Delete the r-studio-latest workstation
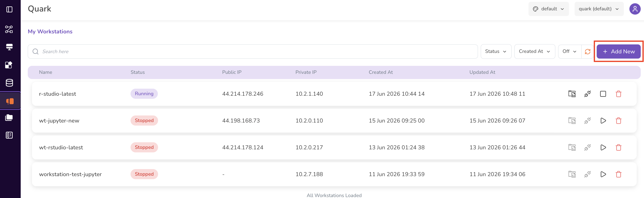644x198 pixels. coord(618,94)
